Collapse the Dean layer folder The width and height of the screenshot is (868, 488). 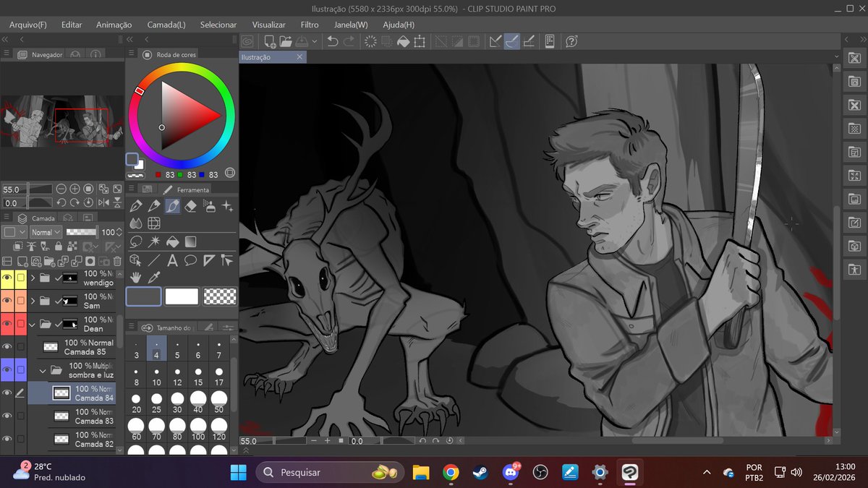[x=33, y=324]
